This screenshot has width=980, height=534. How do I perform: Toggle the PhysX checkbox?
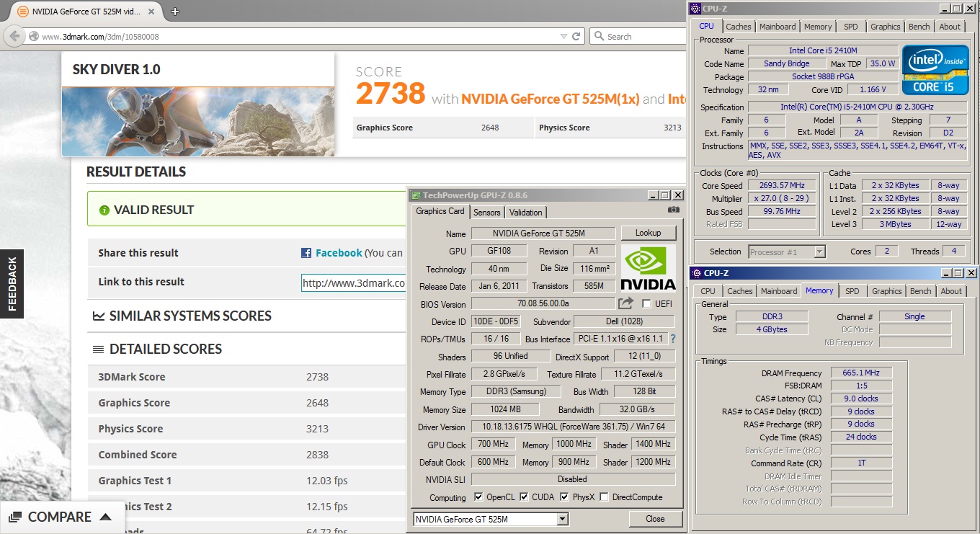pyautogui.click(x=564, y=497)
